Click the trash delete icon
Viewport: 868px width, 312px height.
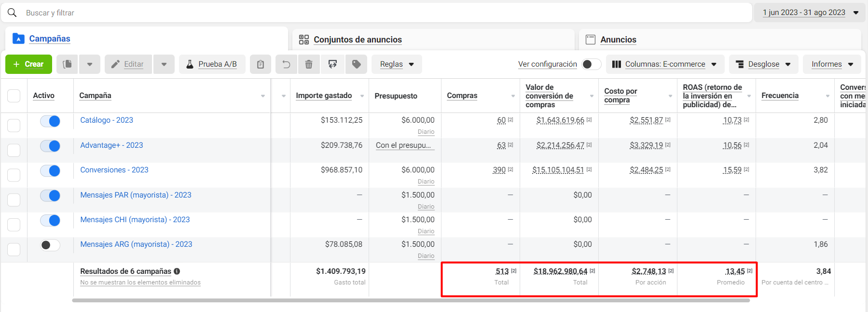click(x=309, y=64)
